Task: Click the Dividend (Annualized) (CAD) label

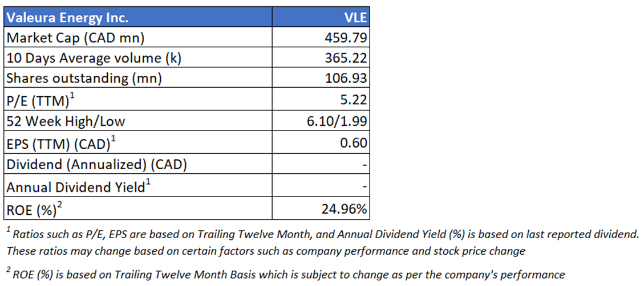Action: pyautogui.click(x=97, y=165)
